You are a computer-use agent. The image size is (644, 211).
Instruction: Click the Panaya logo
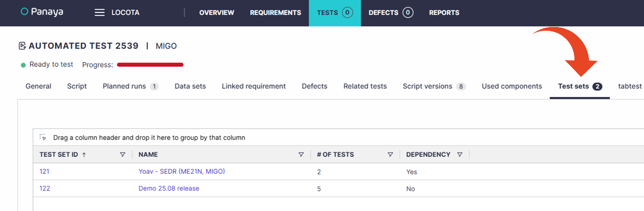click(42, 12)
